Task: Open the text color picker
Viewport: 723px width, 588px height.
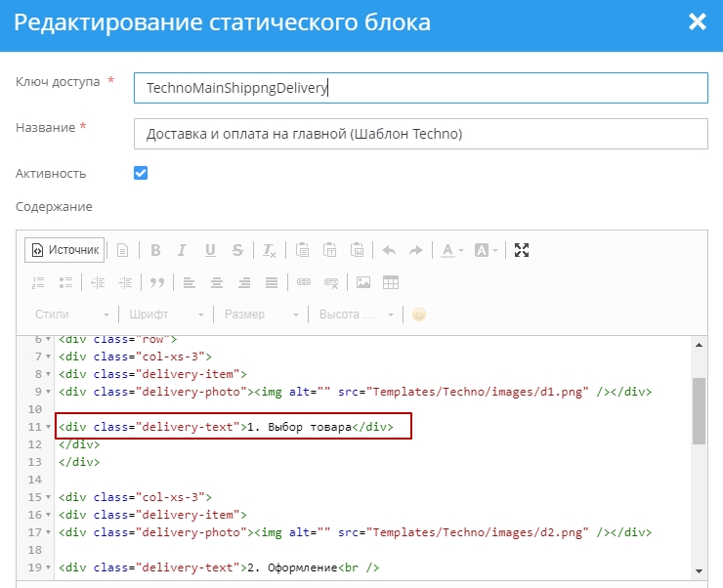Action: point(451,250)
